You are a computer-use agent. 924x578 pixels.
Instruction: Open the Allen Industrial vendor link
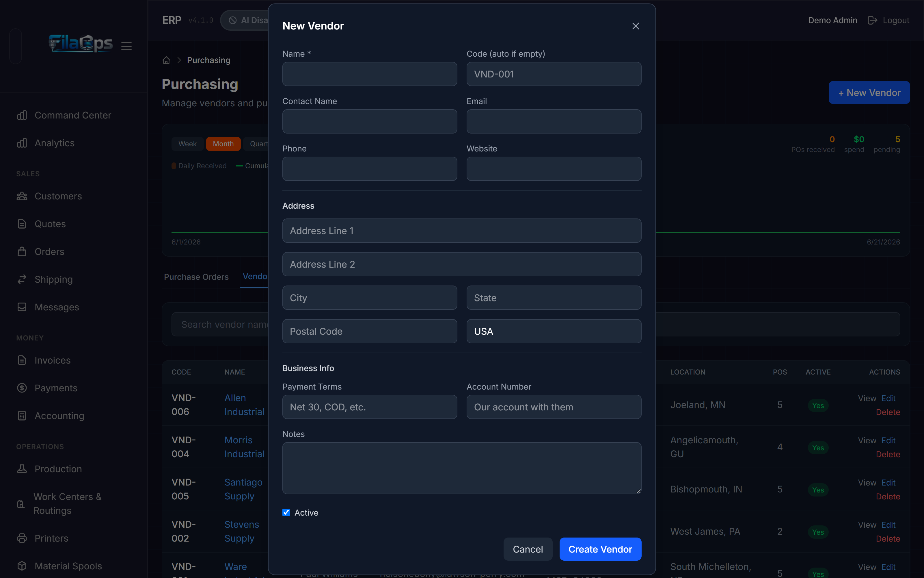click(x=244, y=405)
